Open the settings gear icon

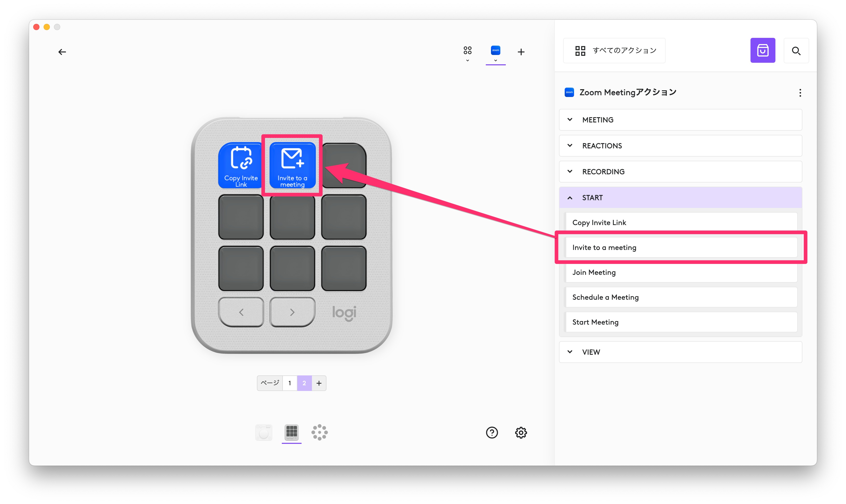point(521,432)
